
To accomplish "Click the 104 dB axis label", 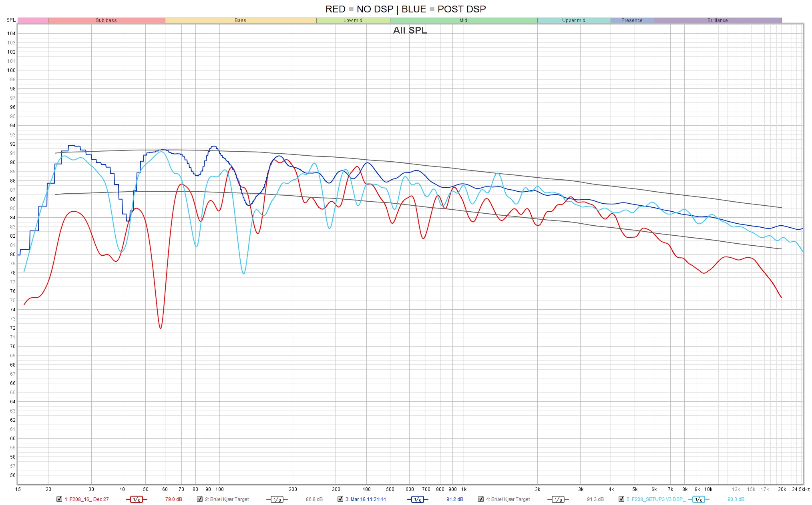I will click(11, 34).
